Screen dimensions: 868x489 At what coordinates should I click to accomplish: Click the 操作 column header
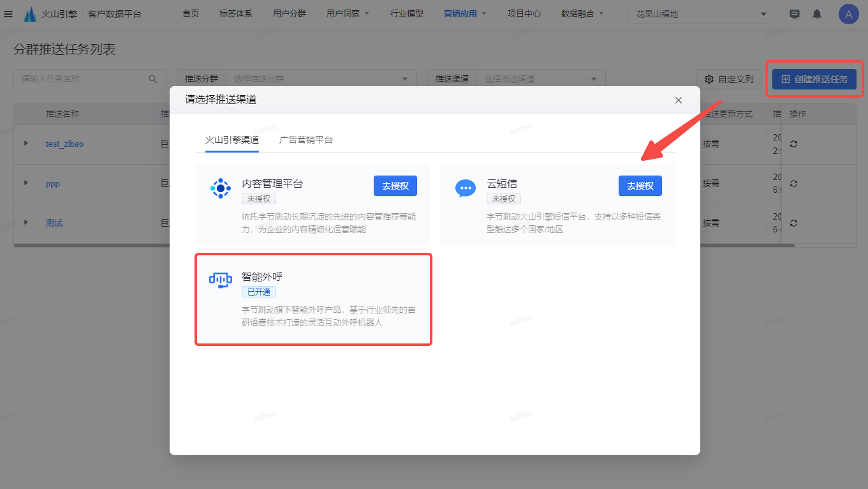click(x=798, y=114)
